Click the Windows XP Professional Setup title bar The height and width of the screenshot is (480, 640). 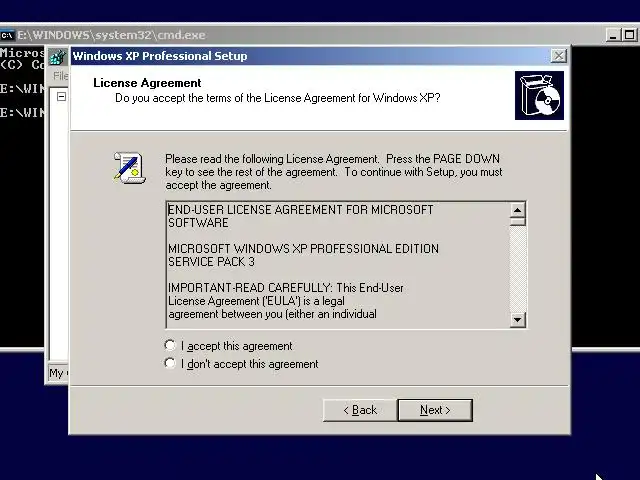(310, 56)
